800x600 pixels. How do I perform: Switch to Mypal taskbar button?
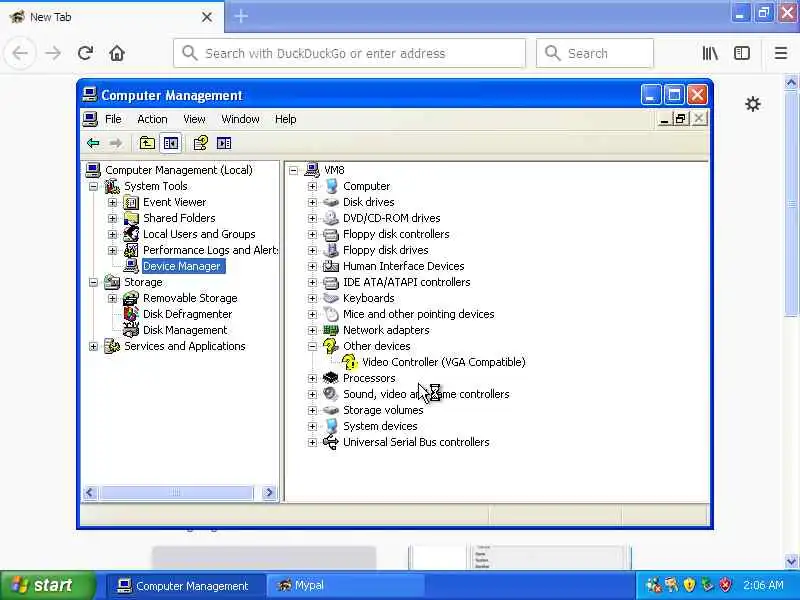coord(345,585)
